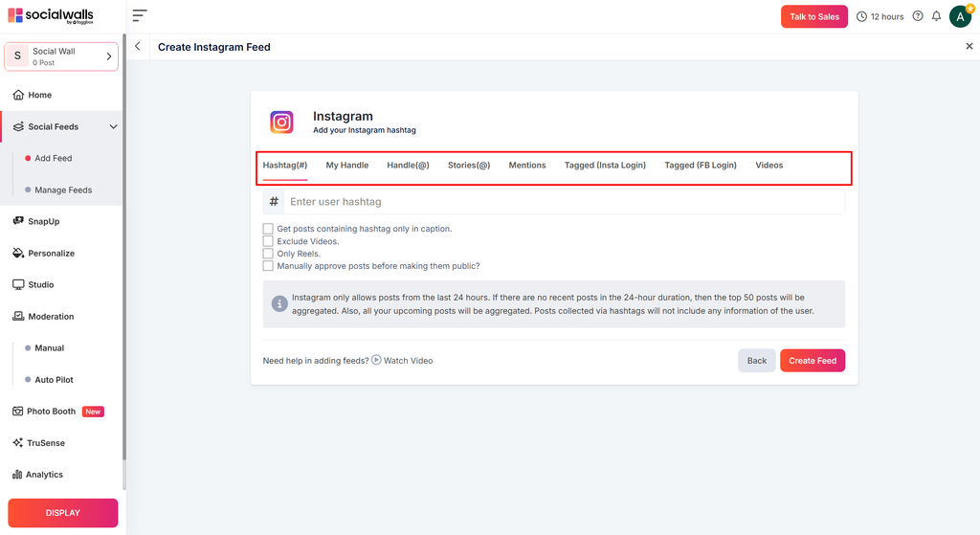This screenshot has width=980, height=535.
Task: Click the TruSense sparkle icon
Action: (17, 442)
